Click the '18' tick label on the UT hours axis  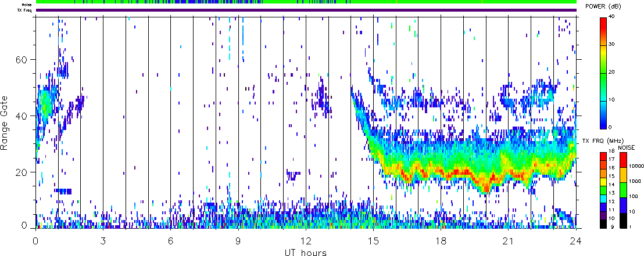pos(441,240)
